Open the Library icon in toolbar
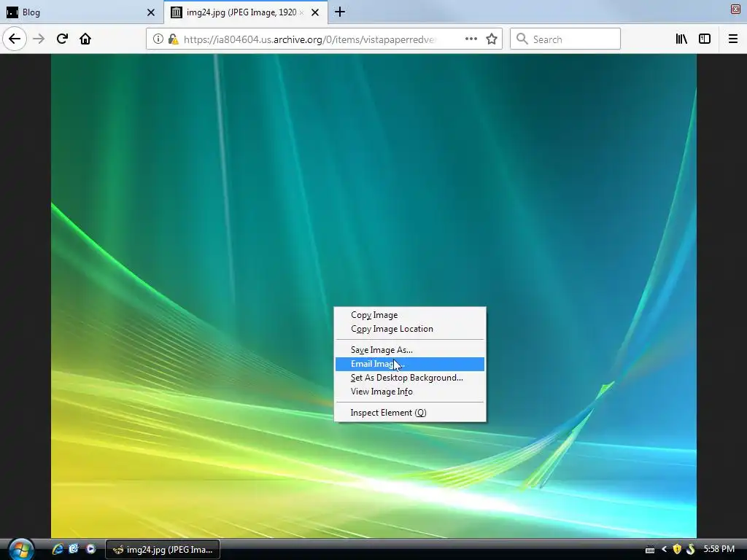 682,39
